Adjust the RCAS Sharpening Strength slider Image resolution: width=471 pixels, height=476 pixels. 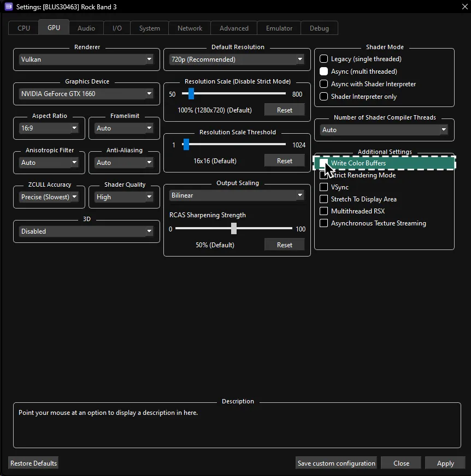coord(235,229)
